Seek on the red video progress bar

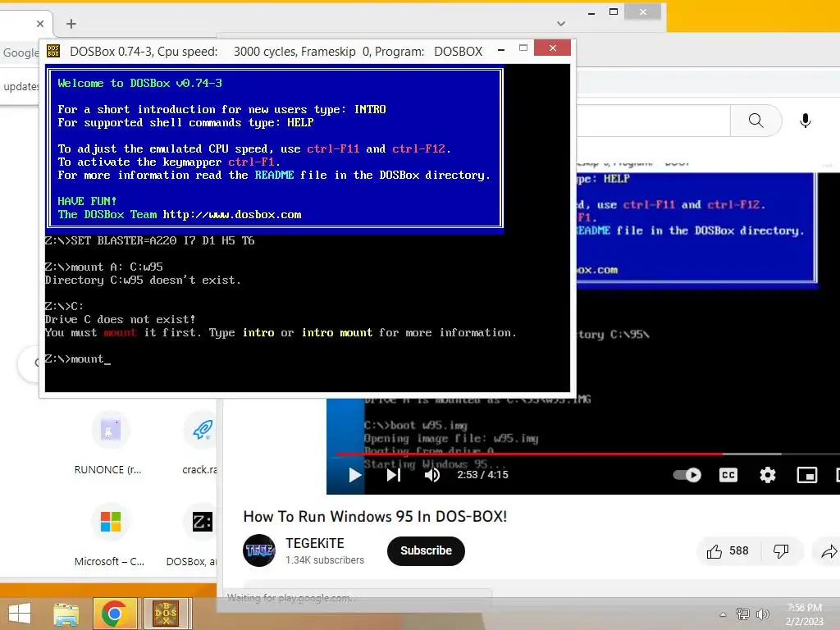click(587, 454)
